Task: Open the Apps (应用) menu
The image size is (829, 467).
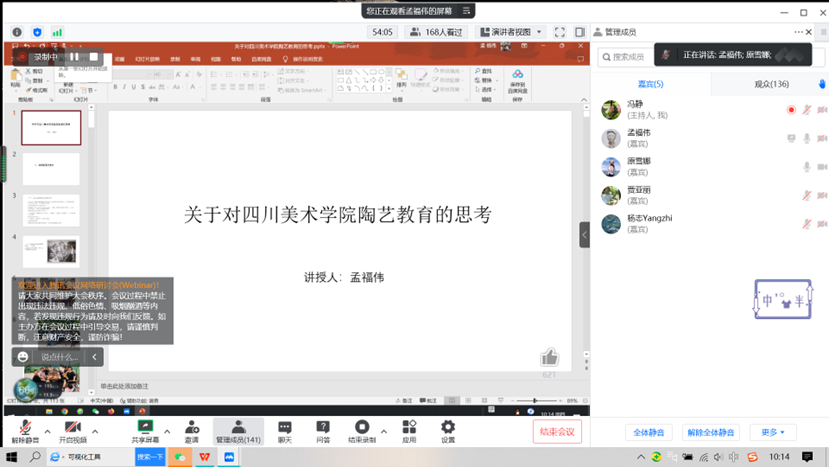Action: coord(409,431)
